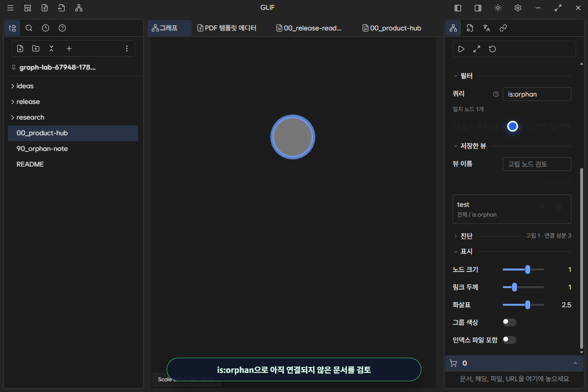
Task: Click the cart icon in bottom panel
Action: coord(453,363)
